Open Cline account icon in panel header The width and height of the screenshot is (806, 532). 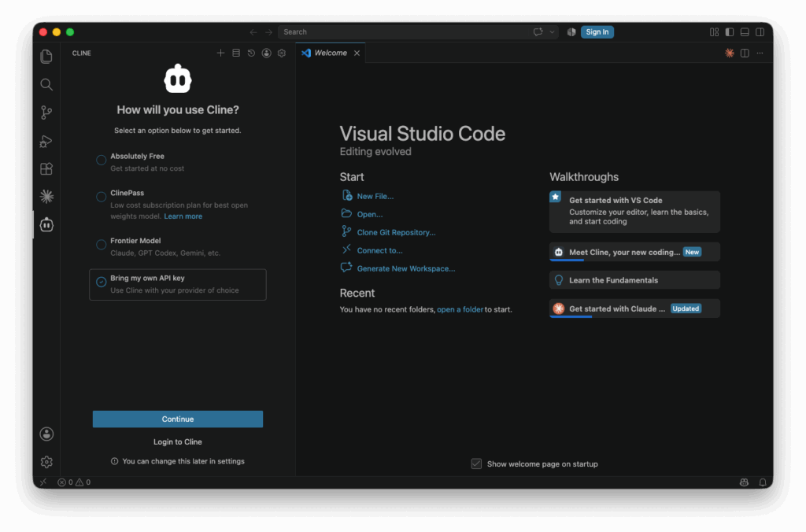pos(266,53)
